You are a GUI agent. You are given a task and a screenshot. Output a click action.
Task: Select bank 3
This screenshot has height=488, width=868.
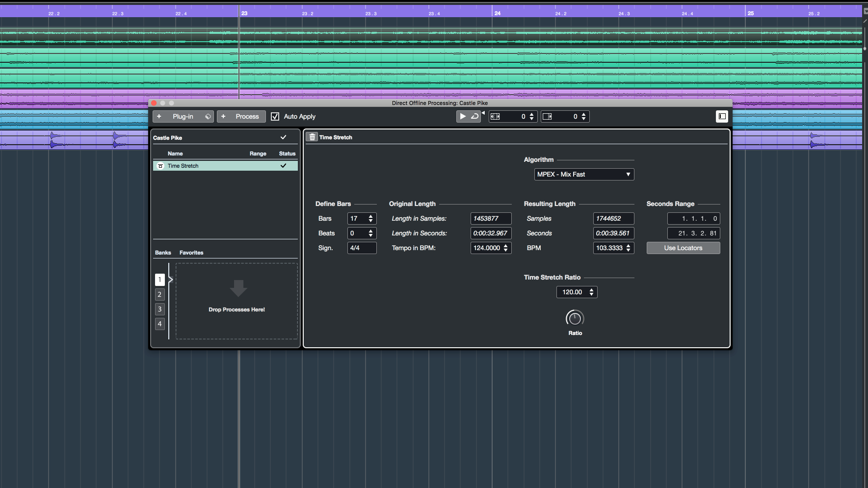tap(159, 309)
